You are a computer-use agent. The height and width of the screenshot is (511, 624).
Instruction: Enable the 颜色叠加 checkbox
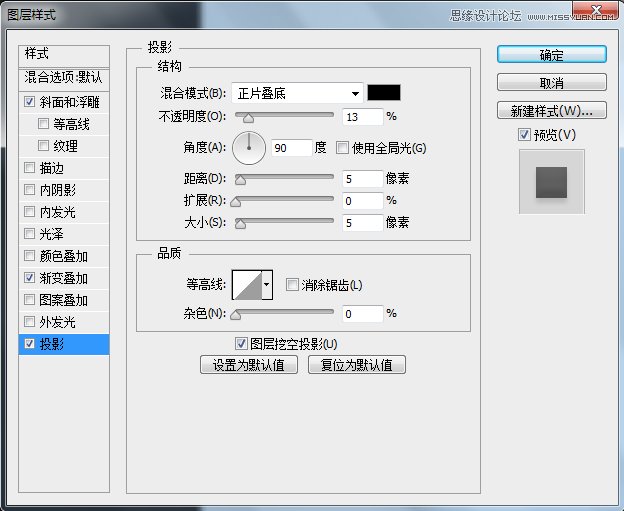[29, 255]
